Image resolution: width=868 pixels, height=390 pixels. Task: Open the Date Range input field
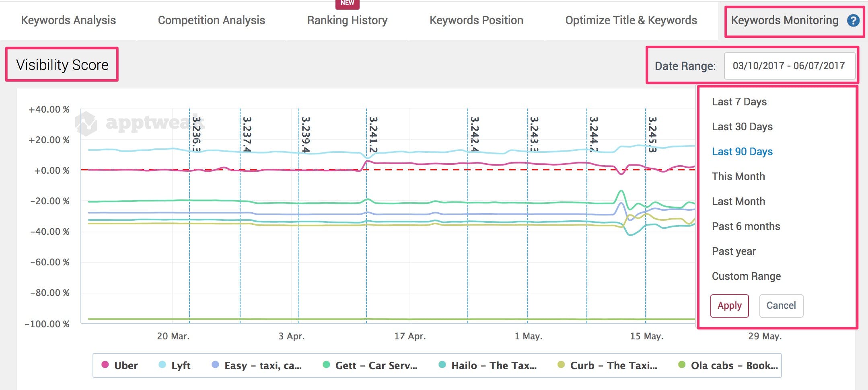coord(789,66)
